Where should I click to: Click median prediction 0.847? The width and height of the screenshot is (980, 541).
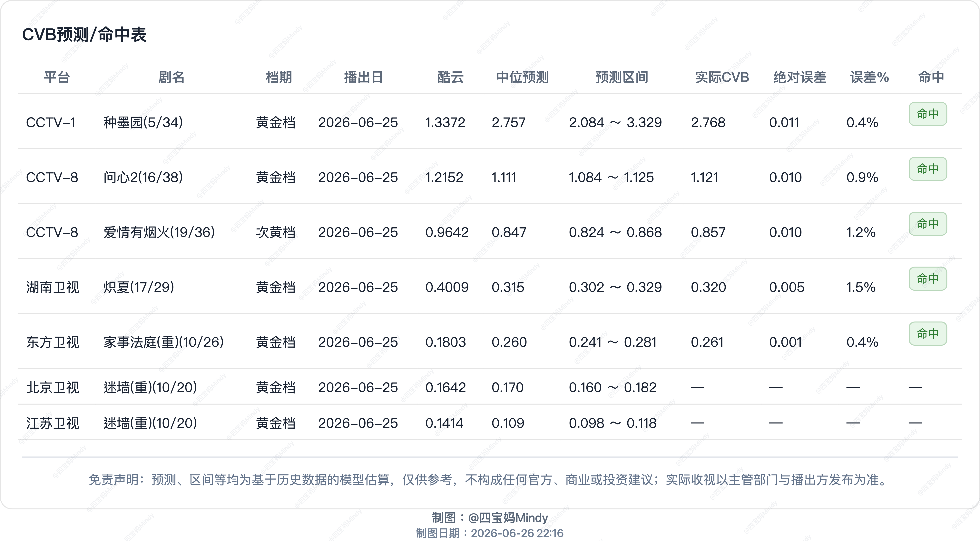509,232
